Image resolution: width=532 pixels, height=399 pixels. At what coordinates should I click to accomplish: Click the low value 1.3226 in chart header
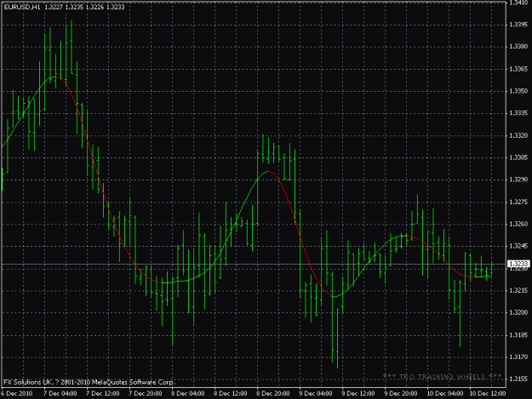tap(94, 7)
